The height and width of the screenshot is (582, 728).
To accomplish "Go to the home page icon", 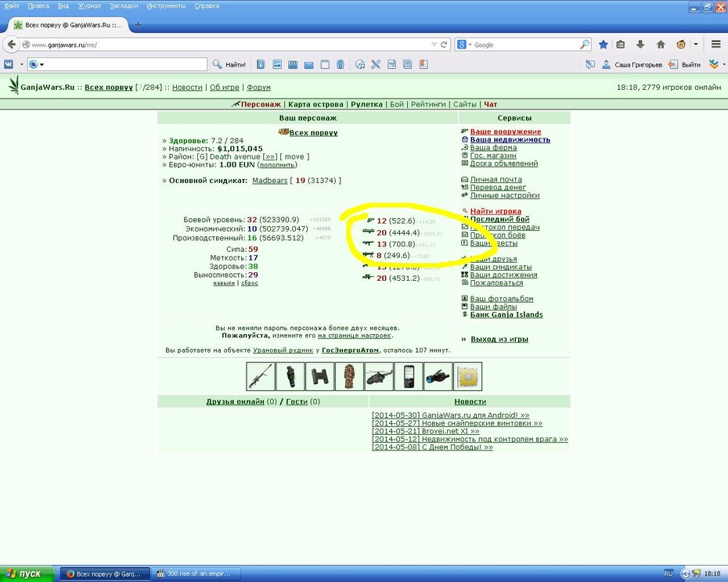I will (x=661, y=45).
